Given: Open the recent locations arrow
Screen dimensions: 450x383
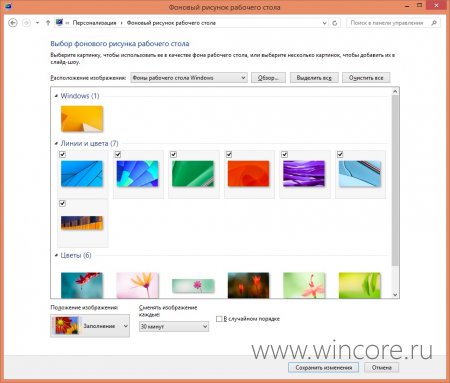Looking at the screenshot, I should 37,23.
